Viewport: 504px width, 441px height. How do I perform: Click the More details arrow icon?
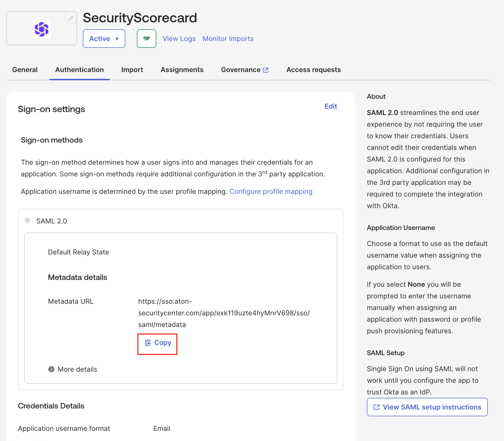pyautogui.click(x=51, y=369)
